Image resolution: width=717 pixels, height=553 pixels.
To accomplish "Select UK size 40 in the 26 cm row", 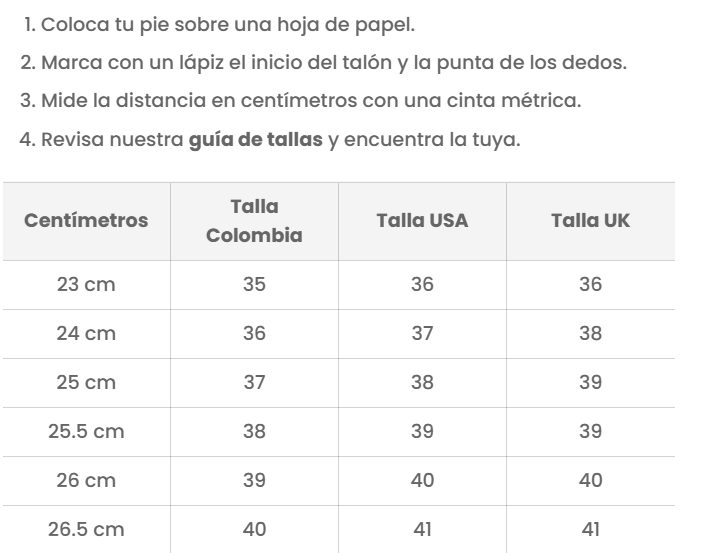I will point(590,481).
